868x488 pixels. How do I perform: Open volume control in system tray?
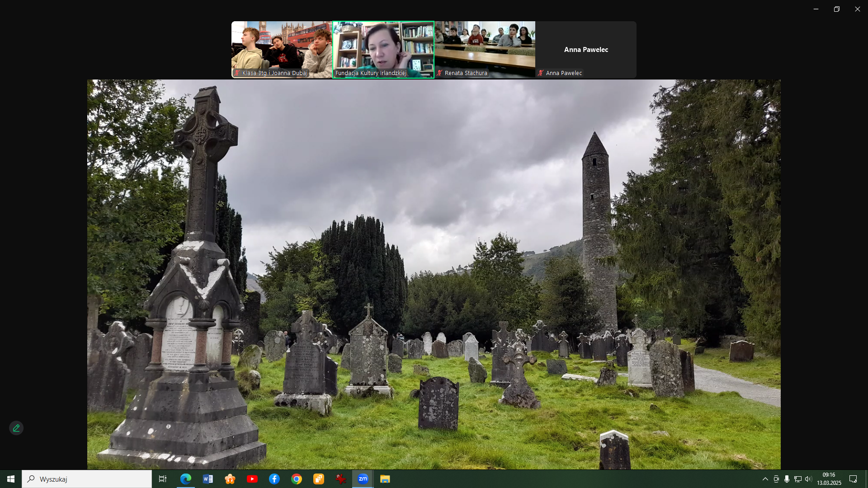click(x=808, y=479)
